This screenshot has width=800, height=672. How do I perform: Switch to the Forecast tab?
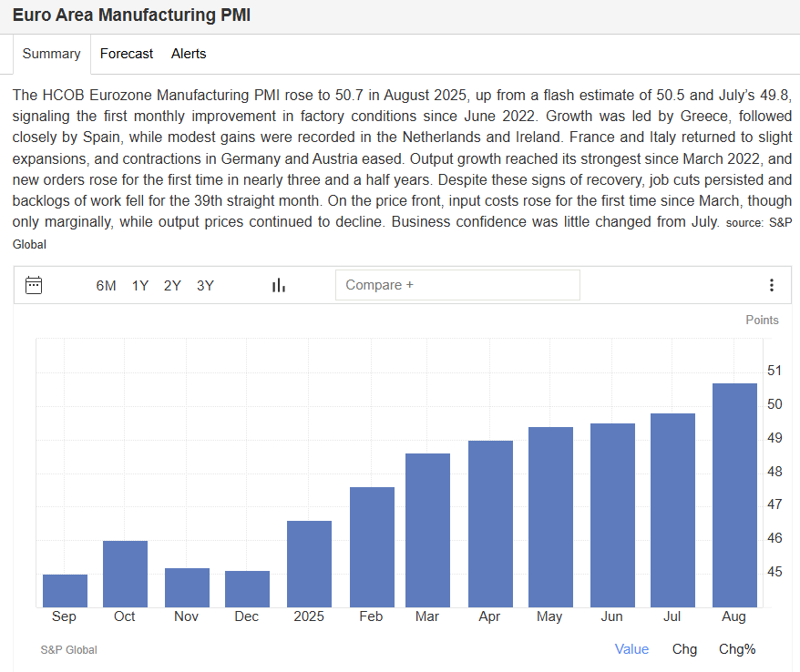(x=127, y=54)
